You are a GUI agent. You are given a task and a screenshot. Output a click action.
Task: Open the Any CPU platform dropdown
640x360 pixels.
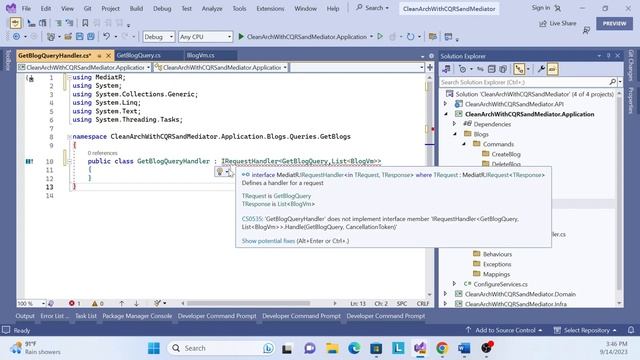click(x=205, y=37)
